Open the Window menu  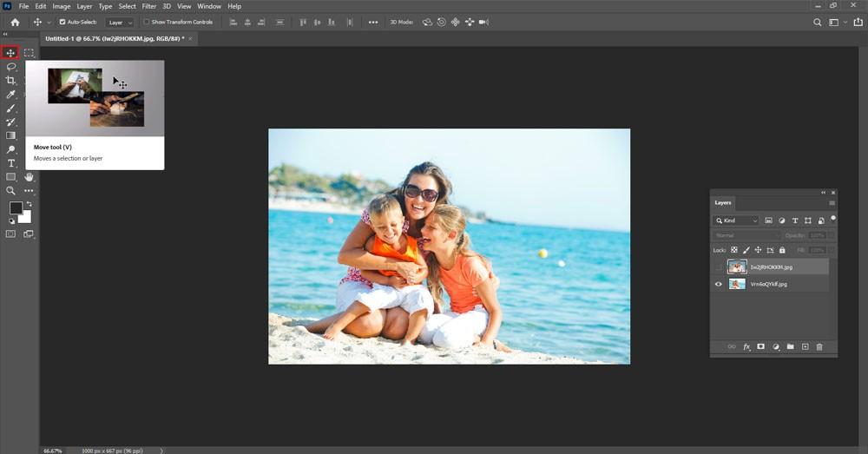coord(209,6)
